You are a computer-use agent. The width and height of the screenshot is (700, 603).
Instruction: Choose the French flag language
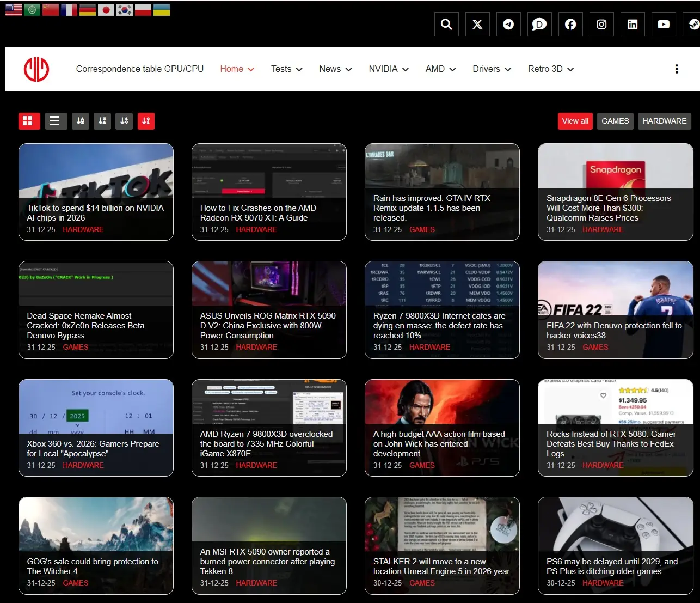[69, 10]
